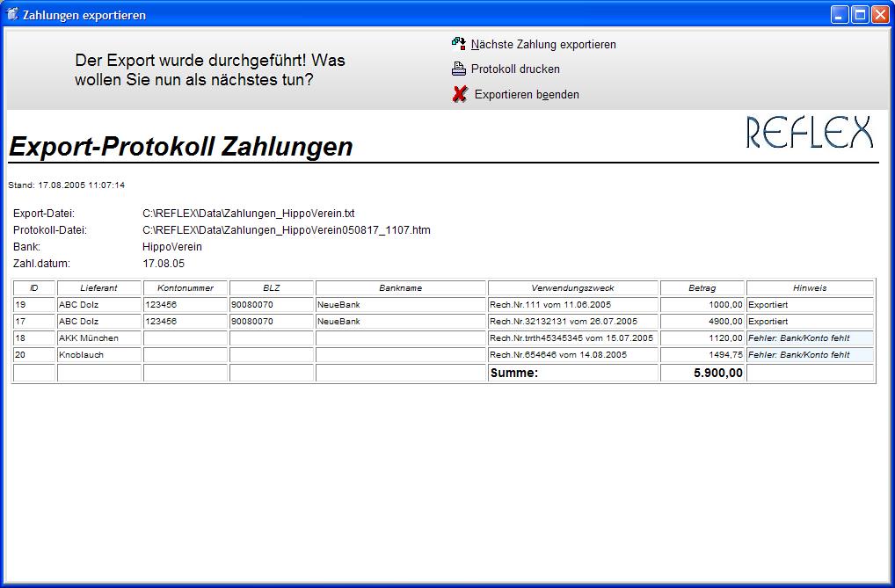Close the 'Zahlungen exportieren' window

[879, 15]
